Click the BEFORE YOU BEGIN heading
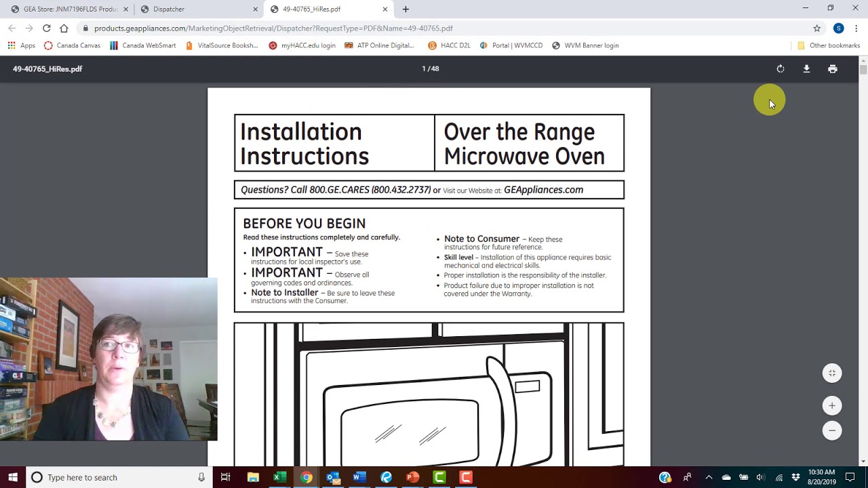Viewport: 868px width, 488px height. 304,224
